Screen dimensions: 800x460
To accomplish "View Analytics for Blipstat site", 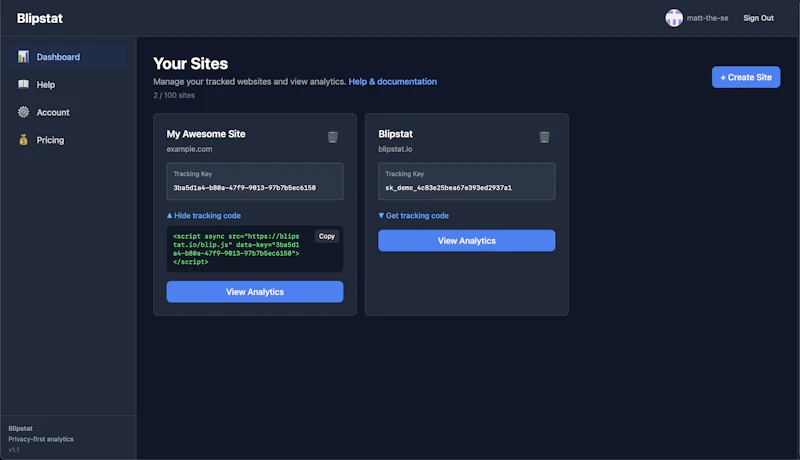I will [466, 241].
